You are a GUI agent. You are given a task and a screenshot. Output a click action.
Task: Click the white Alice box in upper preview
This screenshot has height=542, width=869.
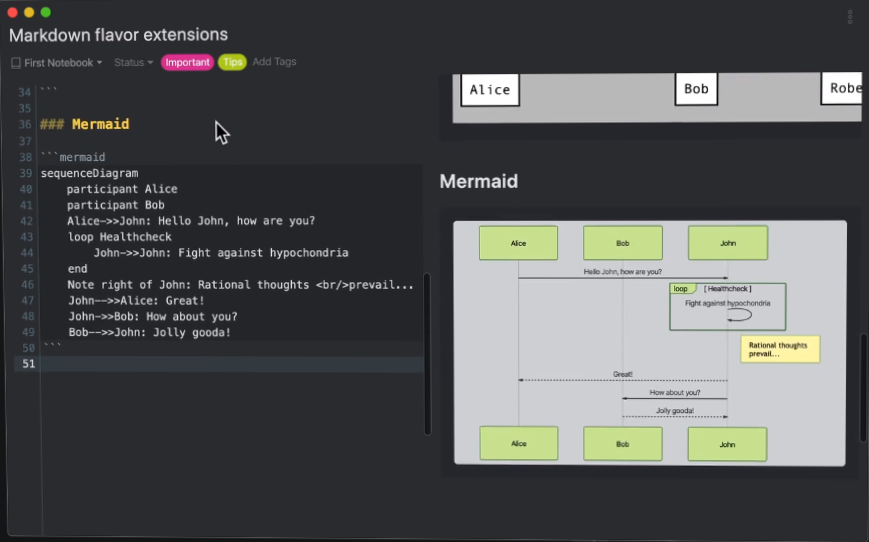(x=490, y=89)
